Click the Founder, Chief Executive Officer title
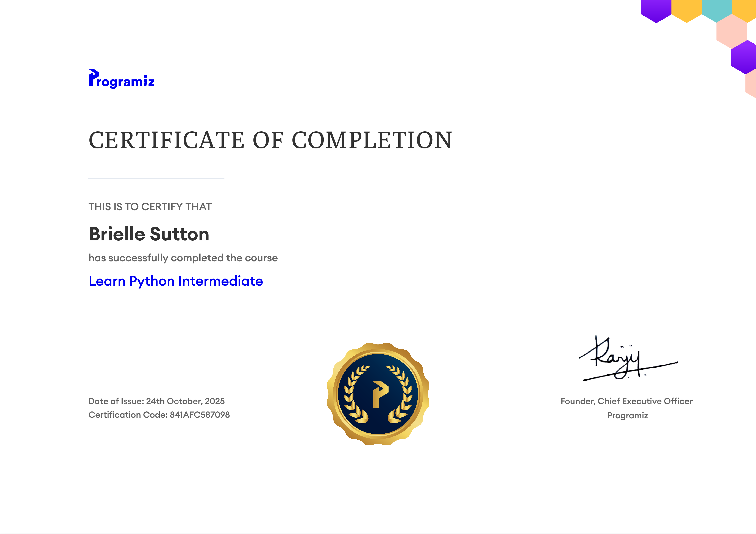 627,401
